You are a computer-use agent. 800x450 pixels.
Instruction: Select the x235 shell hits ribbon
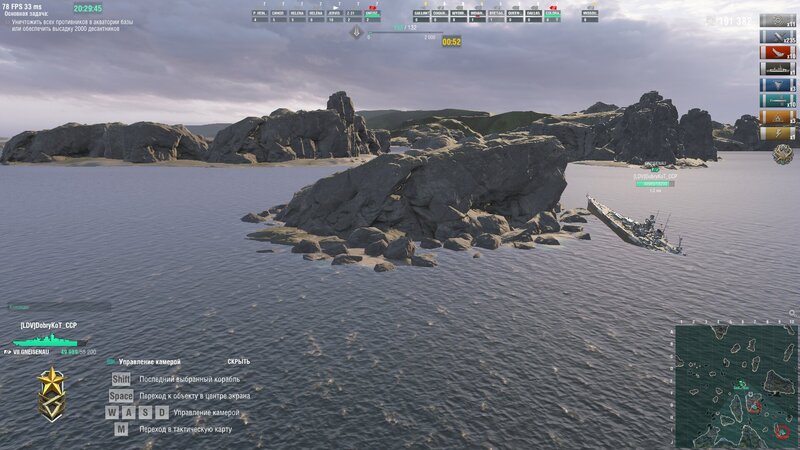[778, 37]
